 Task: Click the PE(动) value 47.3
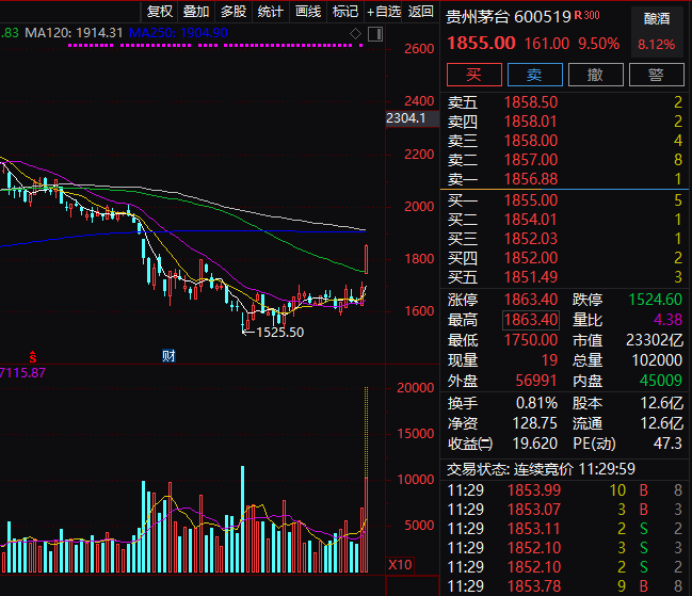[667, 444]
